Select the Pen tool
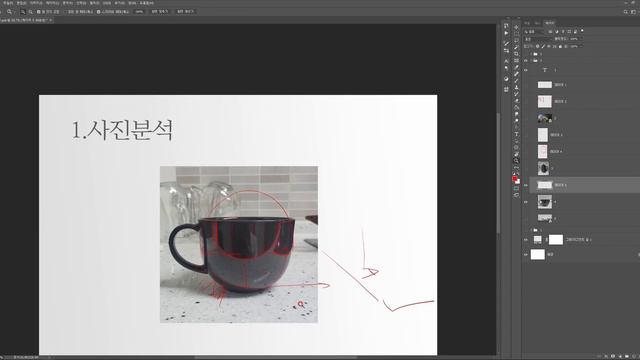The height and width of the screenshot is (360, 640). tap(516, 127)
